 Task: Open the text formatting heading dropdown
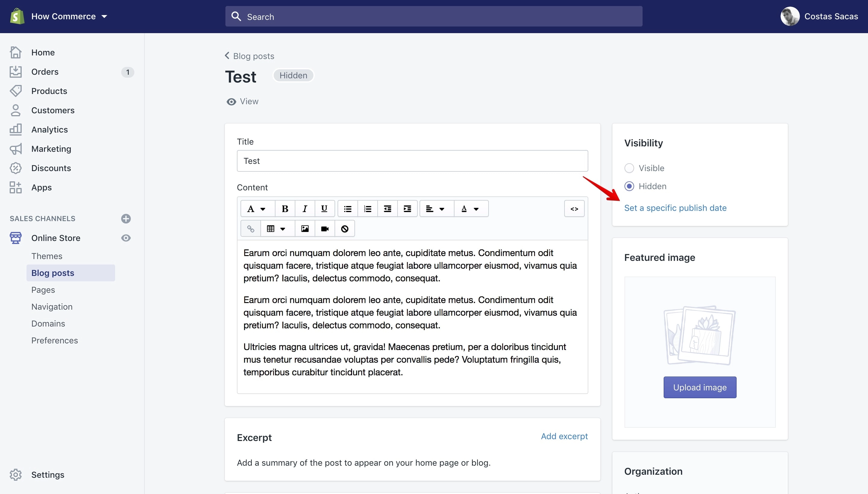(x=258, y=209)
